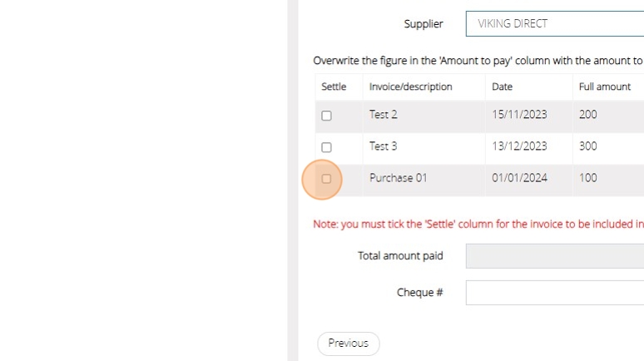Screen dimensions: 644x361
Task: Click the 01/01/2024 date cell
Action: pos(519,178)
